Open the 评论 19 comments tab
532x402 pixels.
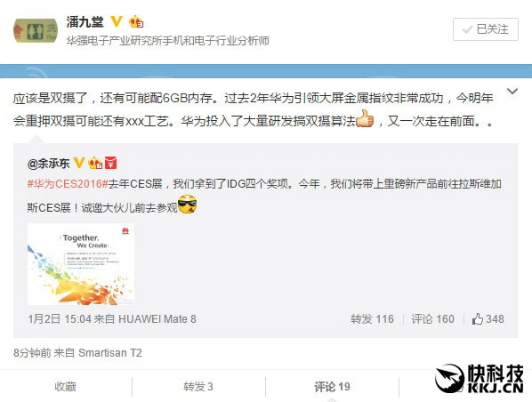(x=332, y=386)
